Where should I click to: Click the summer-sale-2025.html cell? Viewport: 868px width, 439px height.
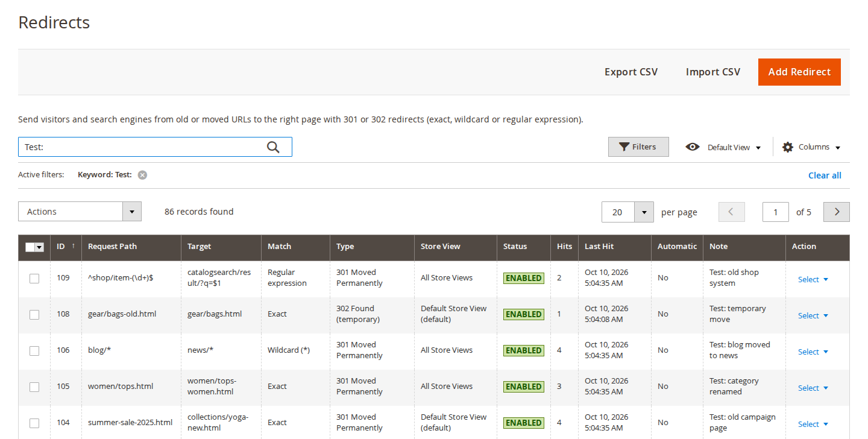pos(130,423)
